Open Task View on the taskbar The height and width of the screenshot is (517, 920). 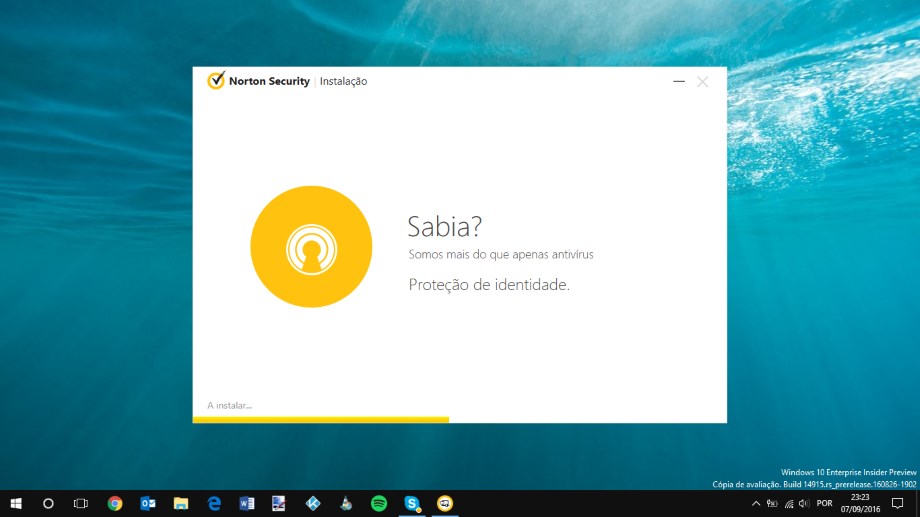coord(81,503)
